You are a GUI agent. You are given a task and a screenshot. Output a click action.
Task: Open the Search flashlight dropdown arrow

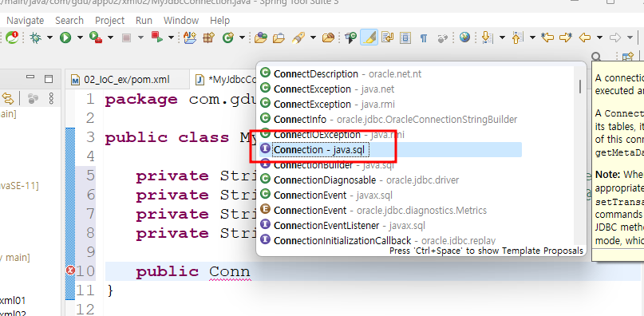(313, 38)
